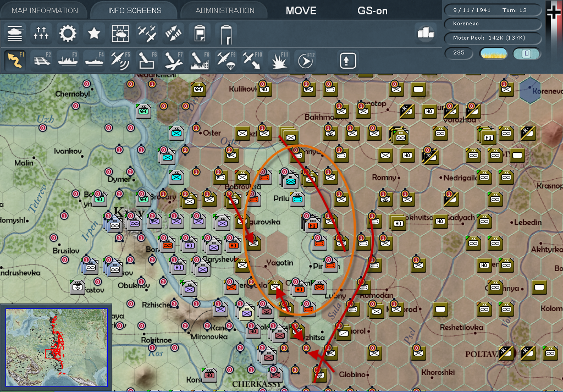Click the crossed arrows info icon
The image size is (563, 392).
173,34
